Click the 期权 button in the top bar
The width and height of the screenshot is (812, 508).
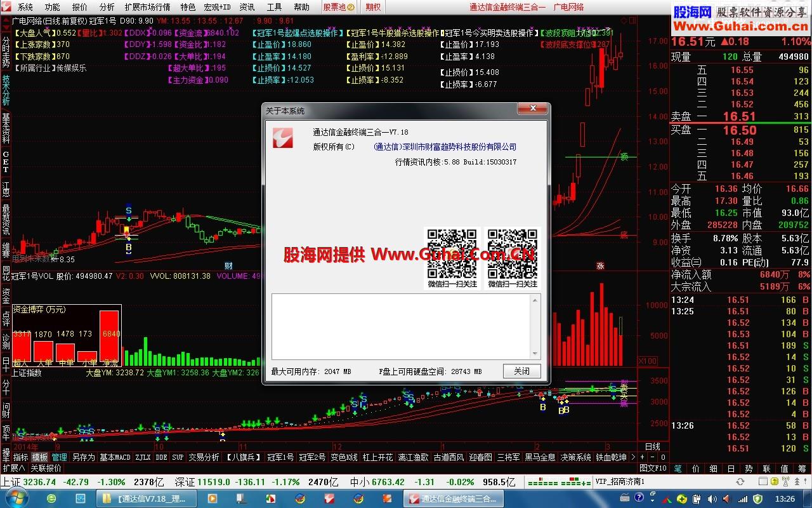(374, 7)
